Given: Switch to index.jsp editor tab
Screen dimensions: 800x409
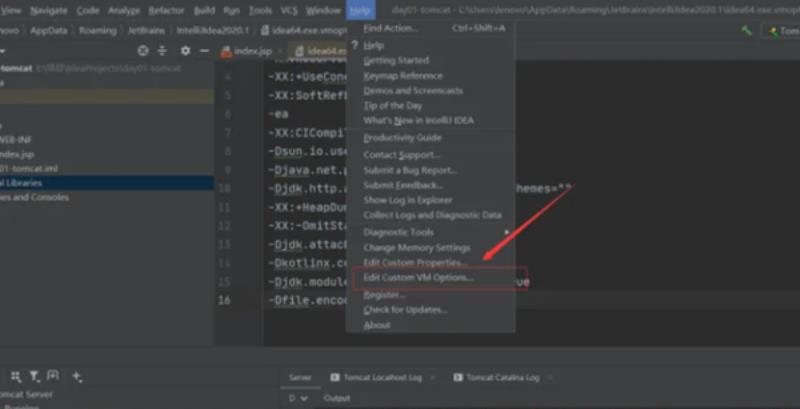Looking at the screenshot, I should pos(252,51).
